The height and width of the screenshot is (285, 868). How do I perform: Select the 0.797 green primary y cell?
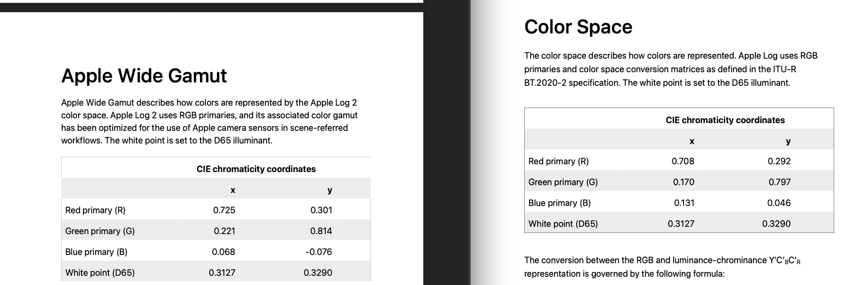[779, 182]
